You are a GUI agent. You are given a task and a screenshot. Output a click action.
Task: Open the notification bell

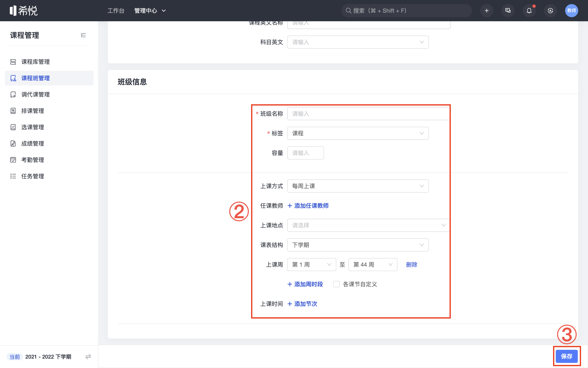pyautogui.click(x=529, y=11)
